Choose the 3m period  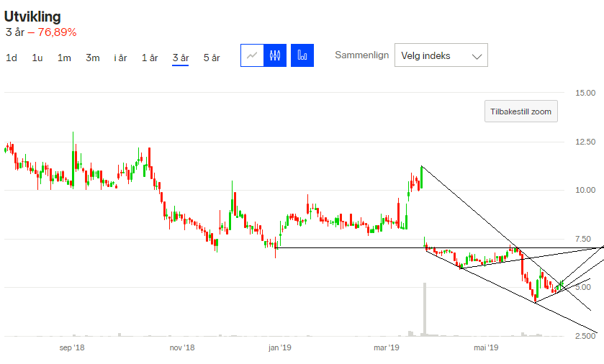(92, 58)
